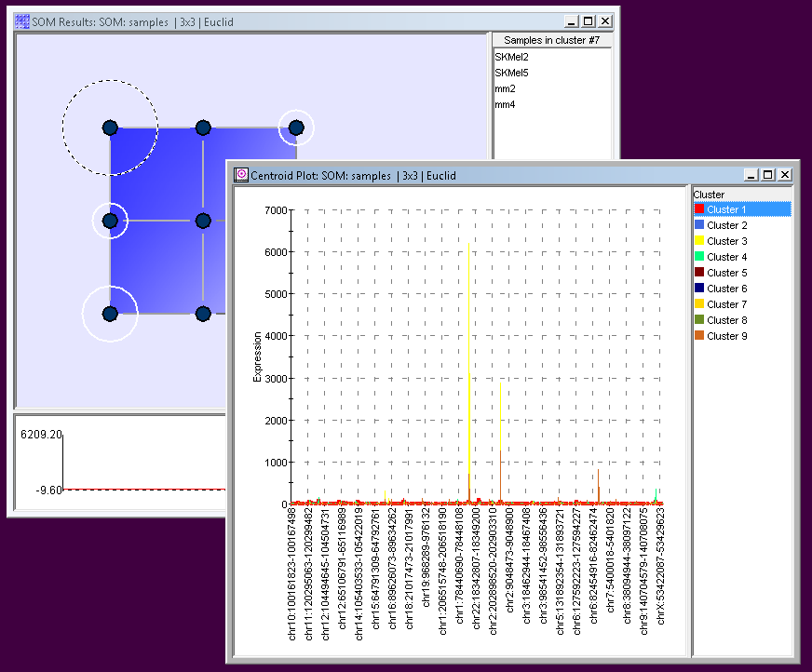Pick Cluster 7 in the cluster list
The height and width of the screenshot is (672, 812).
tap(726, 304)
